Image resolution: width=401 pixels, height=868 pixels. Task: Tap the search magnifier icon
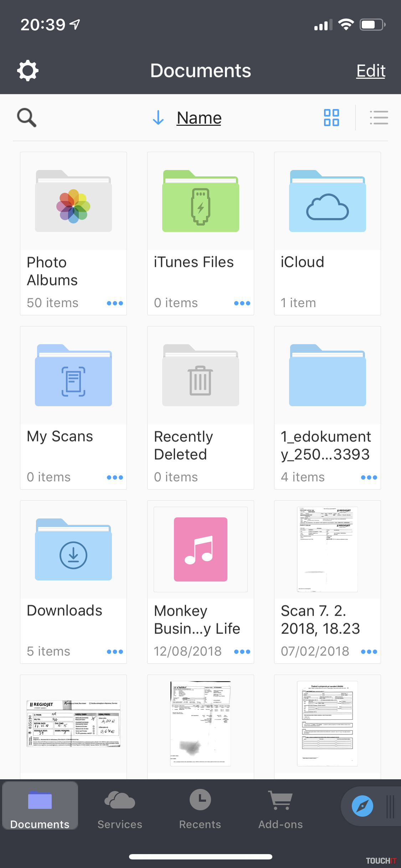point(27,118)
